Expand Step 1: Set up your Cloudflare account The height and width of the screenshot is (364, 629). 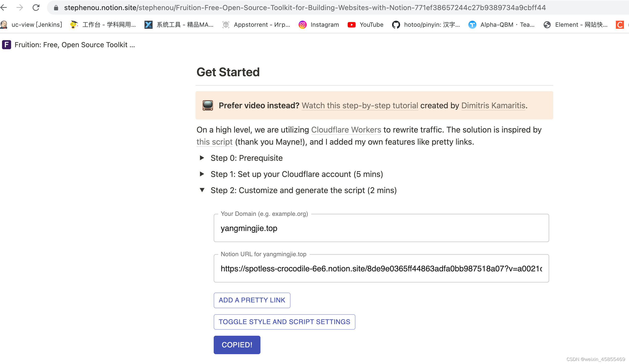[x=202, y=174]
